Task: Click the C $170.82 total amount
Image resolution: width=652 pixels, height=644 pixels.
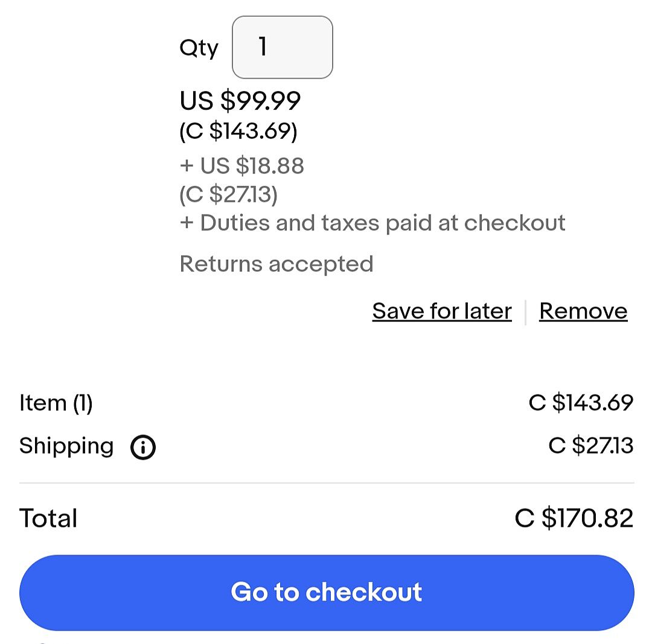Action: [x=574, y=518]
